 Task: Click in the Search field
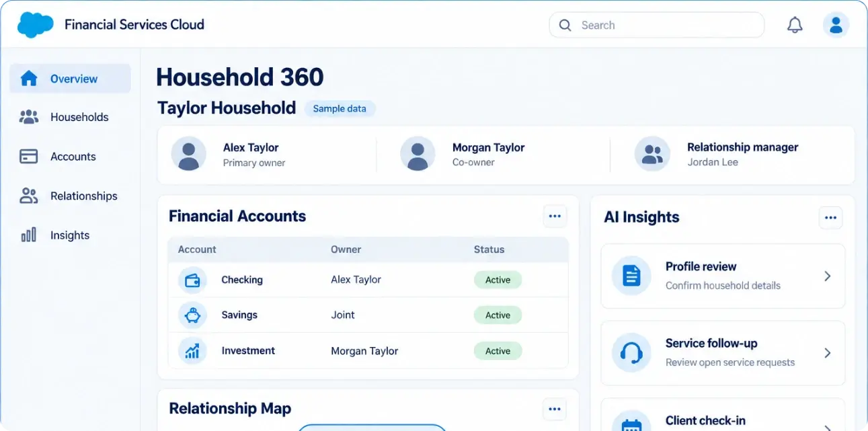coord(657,25)
